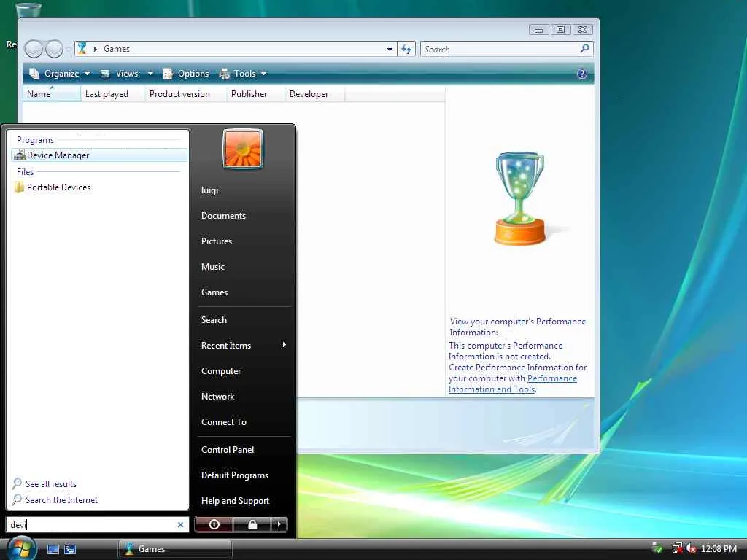Image resolution: width=747 pixels, height=560 pixels.
Task: Expand the breadcrumb arrow before Games
Action: pos(96,49)
